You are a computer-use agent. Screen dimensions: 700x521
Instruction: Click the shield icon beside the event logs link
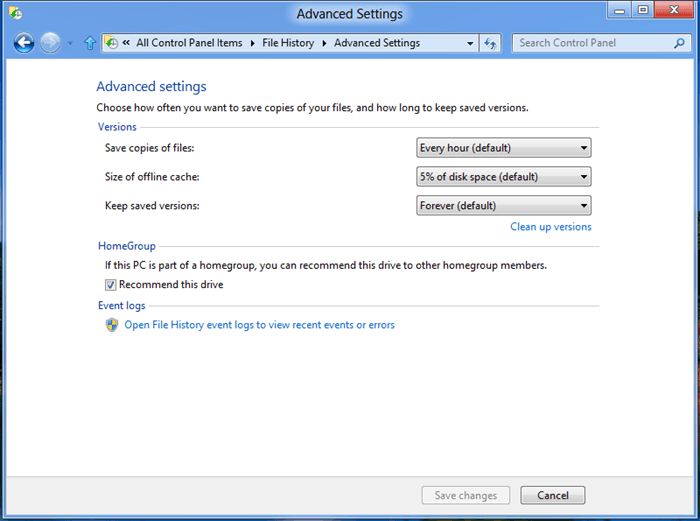click(x=112, y=325)
